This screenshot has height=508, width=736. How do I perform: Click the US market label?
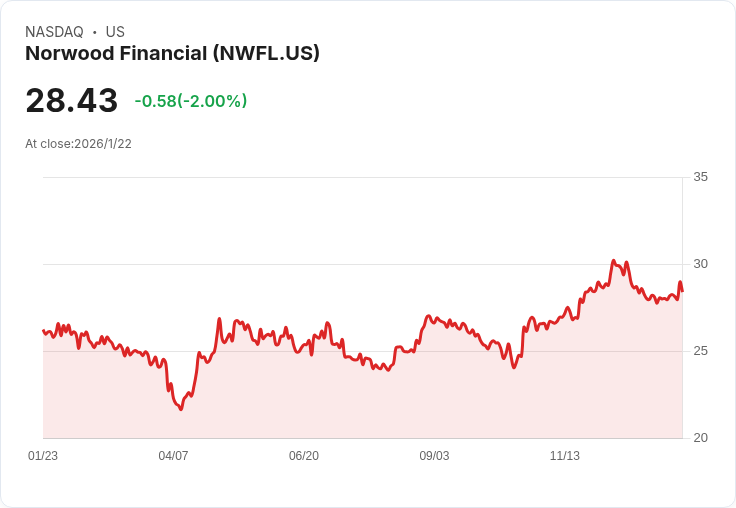[115, 32]
